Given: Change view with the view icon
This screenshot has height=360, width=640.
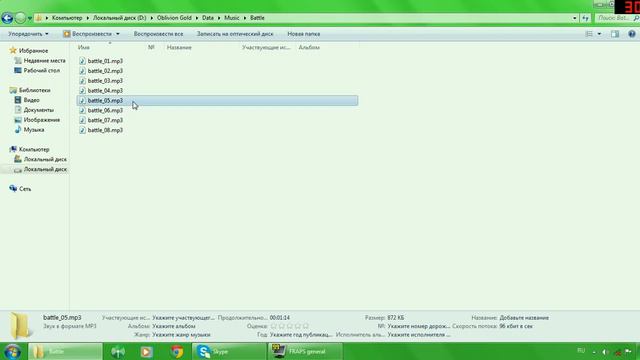Looking at the screenshot, I should 589,34.
